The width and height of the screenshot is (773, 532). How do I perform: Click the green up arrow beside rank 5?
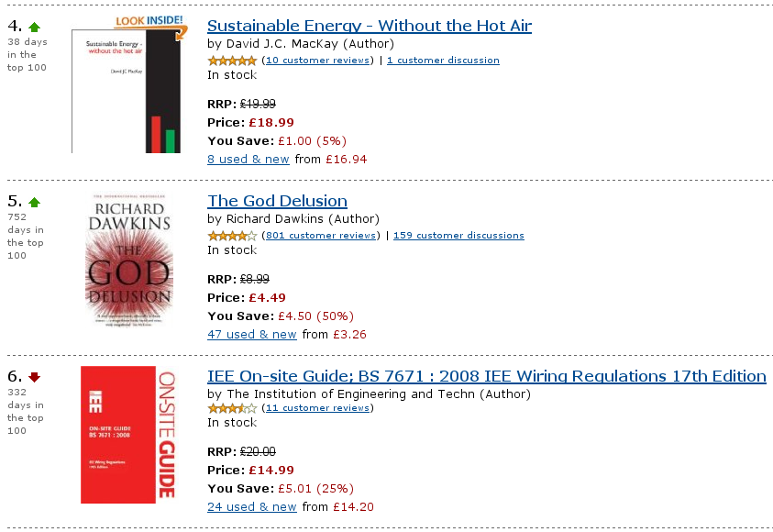click(x=34, y=202)
